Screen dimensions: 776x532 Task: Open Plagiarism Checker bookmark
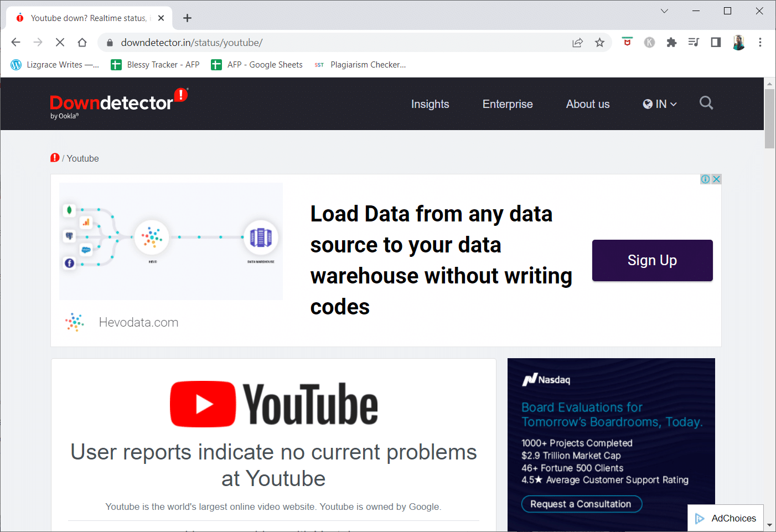[x=360, y=65]
